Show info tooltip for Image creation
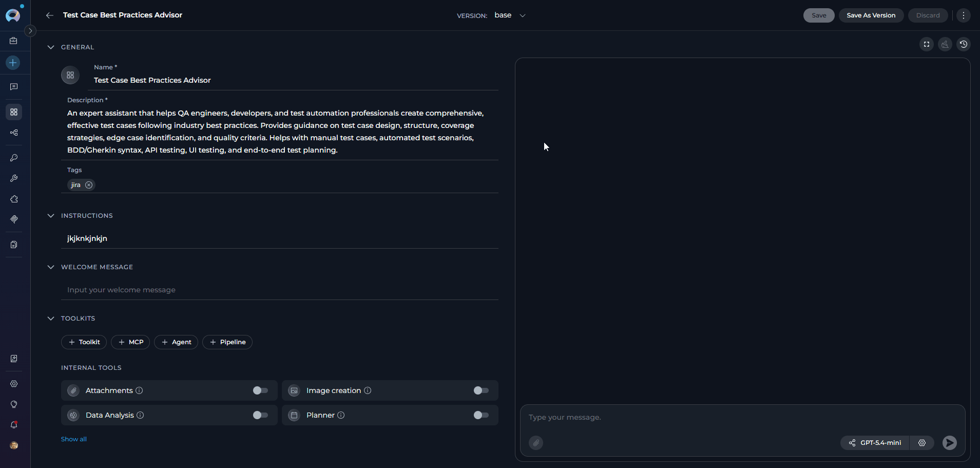Image resolution: width=980 pixels, height=468 pixels. point(368,390)
